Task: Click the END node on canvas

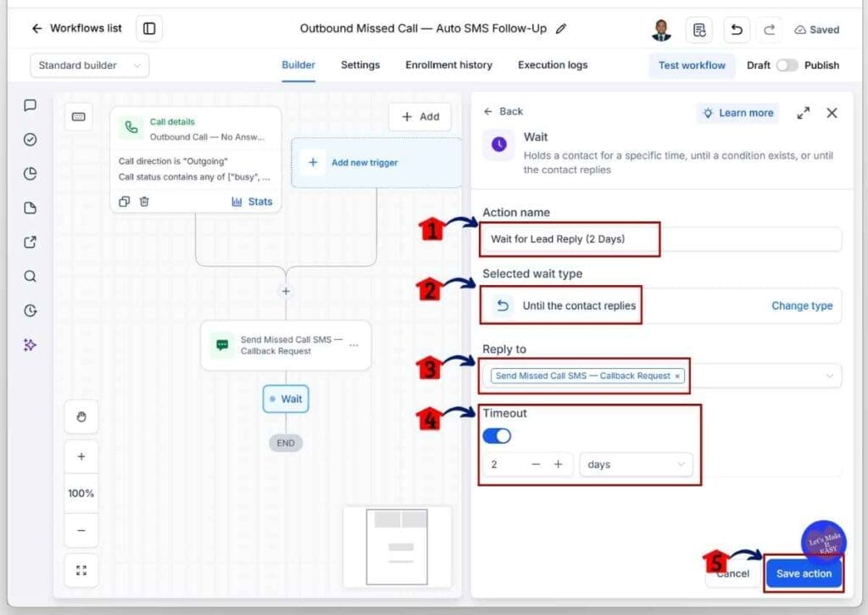Action: click(286, 444)
